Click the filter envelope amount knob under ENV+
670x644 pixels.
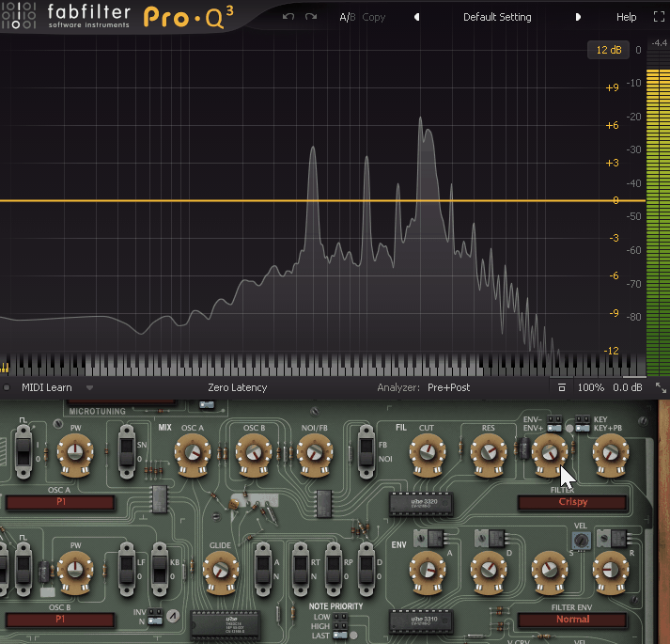click(x=550, y=452)
